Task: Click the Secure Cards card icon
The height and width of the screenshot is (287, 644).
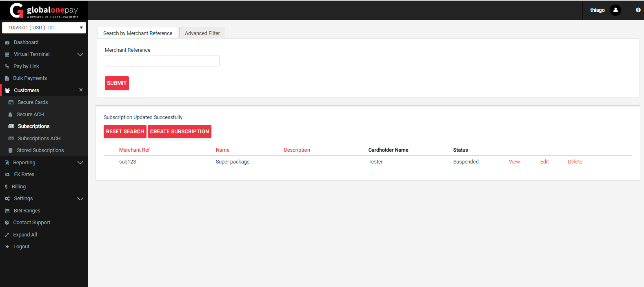Action: [11, 102]
